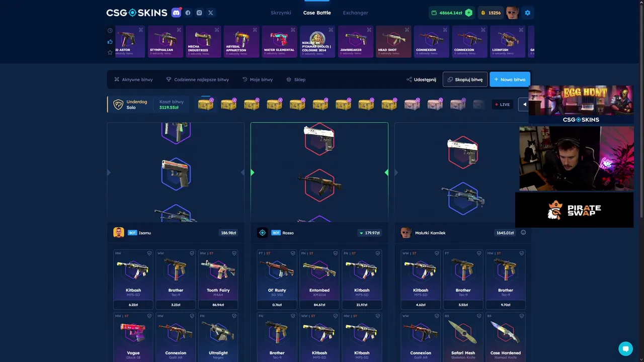Show favorite drops with star icon
Screen dimensions: 644x362
pos(110,52)
